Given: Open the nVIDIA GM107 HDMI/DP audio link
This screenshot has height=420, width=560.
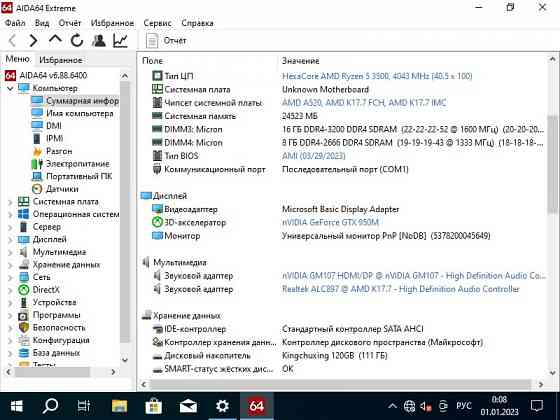Looking at the screenshot, I should 414,276.
